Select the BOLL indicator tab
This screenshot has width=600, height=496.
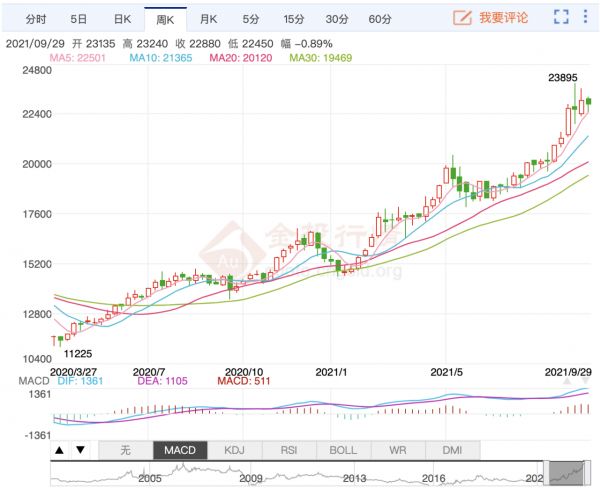point(344,450)
